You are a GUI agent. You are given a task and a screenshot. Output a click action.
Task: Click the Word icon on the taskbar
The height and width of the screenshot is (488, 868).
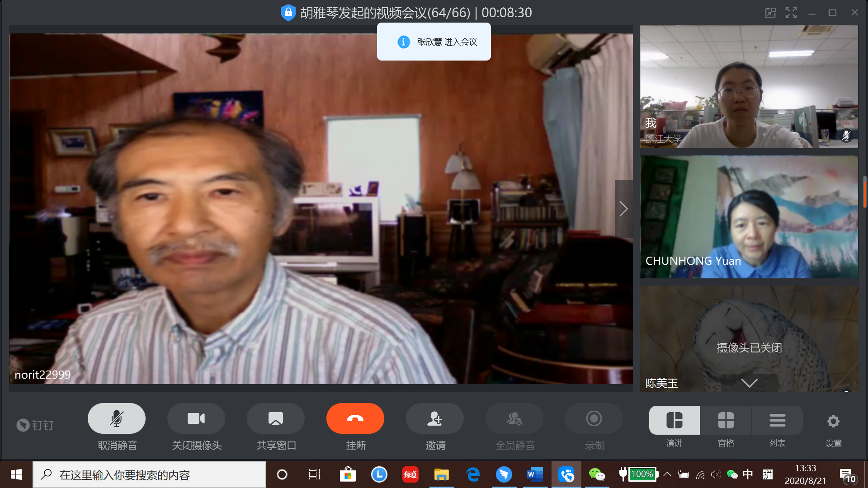(534, 474)
